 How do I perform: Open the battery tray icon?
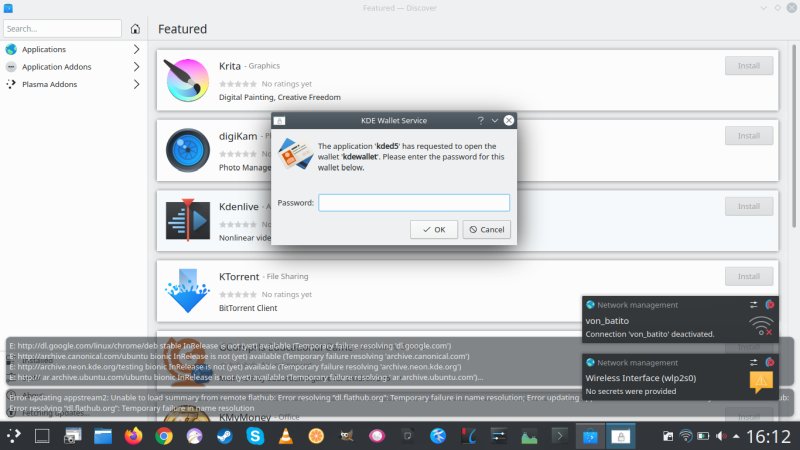[x=703, y=436]
